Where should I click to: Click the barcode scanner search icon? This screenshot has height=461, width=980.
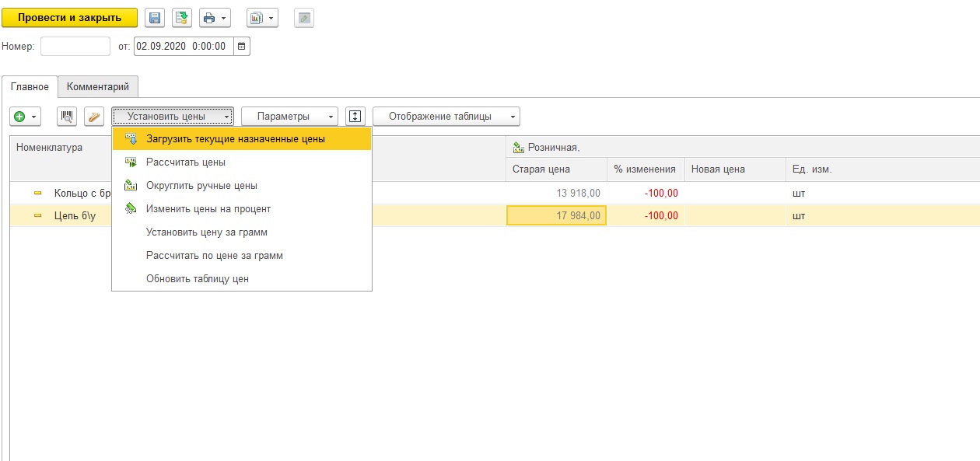[x=67, y=117]
